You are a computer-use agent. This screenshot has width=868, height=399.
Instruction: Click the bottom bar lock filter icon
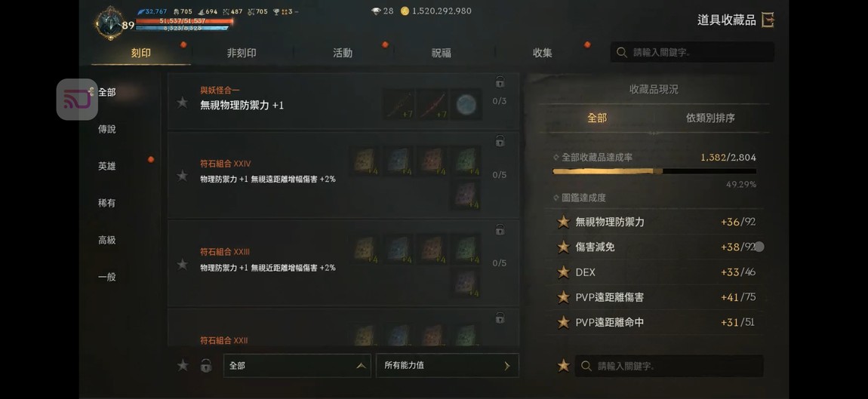point(206,365)
